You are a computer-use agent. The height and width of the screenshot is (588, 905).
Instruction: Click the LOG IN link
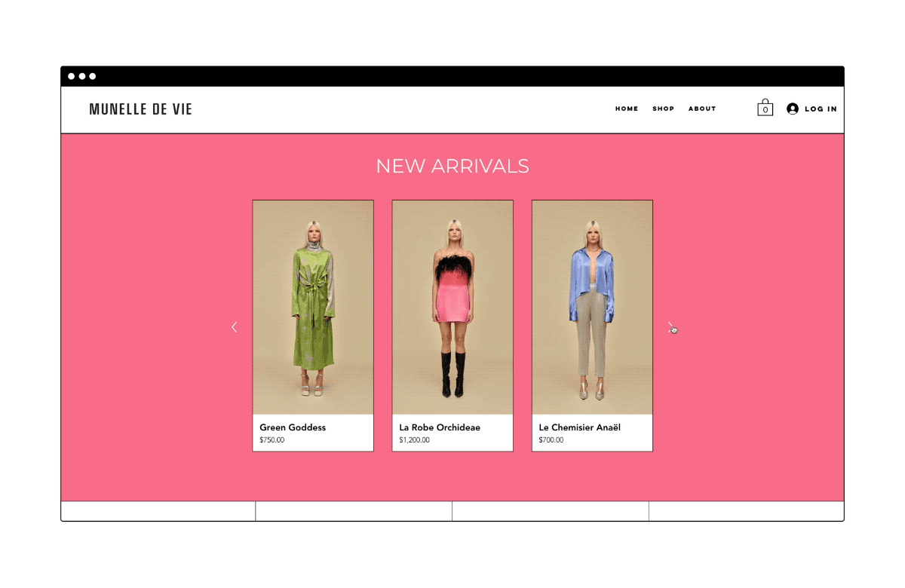point(821,109)
